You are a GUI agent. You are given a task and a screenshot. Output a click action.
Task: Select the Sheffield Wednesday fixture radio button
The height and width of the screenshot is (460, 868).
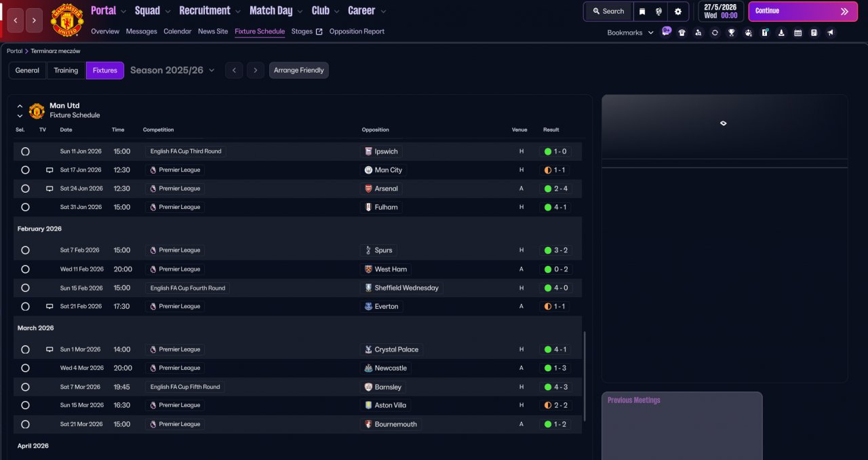(25, 288)
